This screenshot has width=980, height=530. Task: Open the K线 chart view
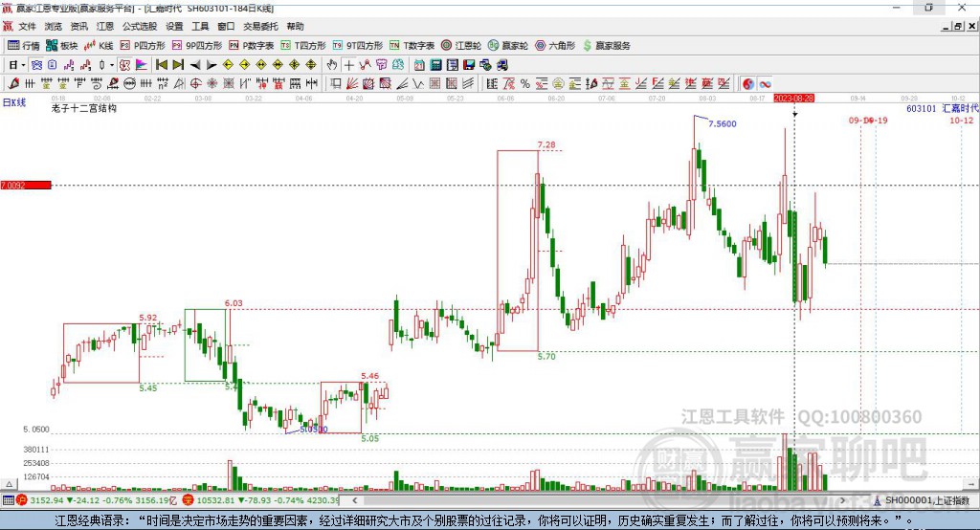pos(99,46)
